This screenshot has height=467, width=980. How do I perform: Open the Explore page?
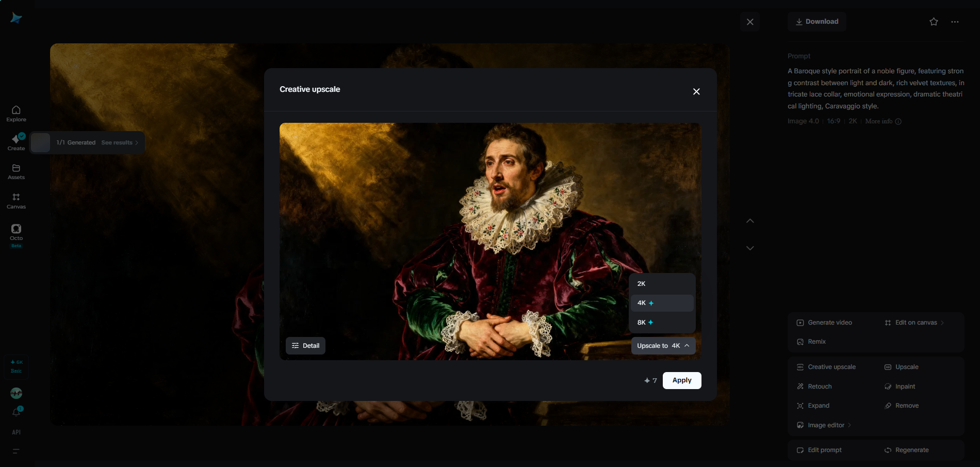pos(16,114)
